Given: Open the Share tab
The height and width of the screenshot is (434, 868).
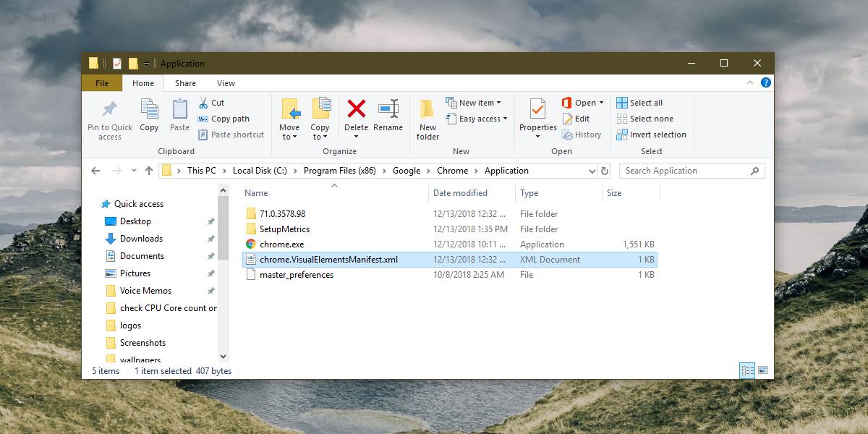Looking at the screenshot, I should coord(185,82).
